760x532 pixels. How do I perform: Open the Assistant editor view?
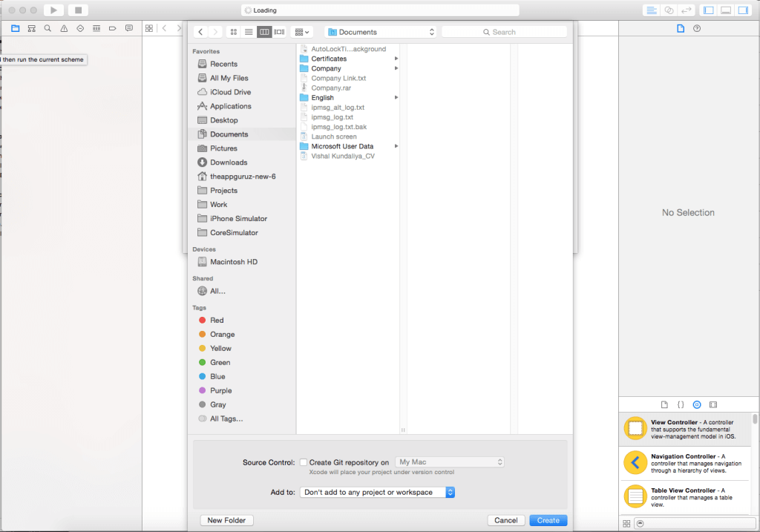coord(669,10)
